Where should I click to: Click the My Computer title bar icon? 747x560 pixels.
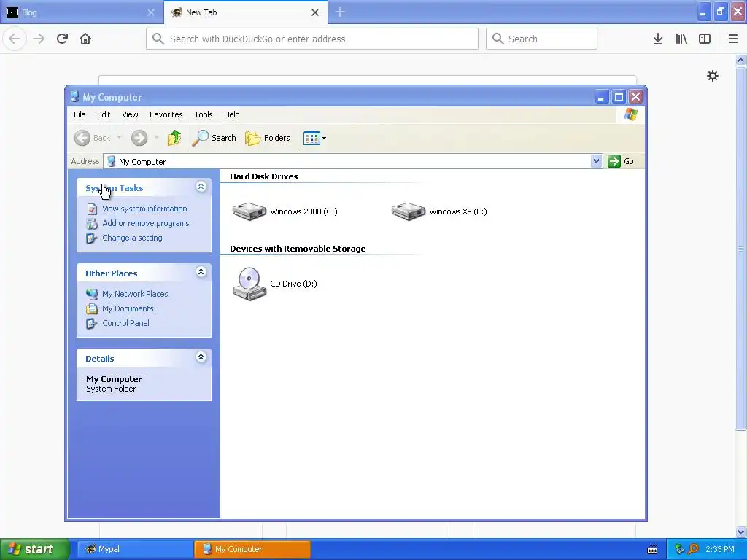74,97
